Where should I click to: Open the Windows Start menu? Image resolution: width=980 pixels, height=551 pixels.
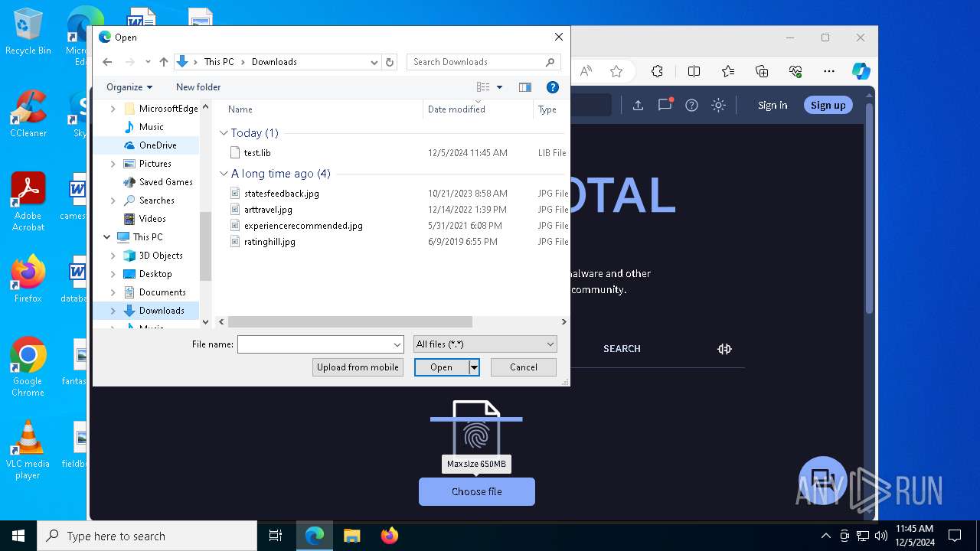[18, 536]
